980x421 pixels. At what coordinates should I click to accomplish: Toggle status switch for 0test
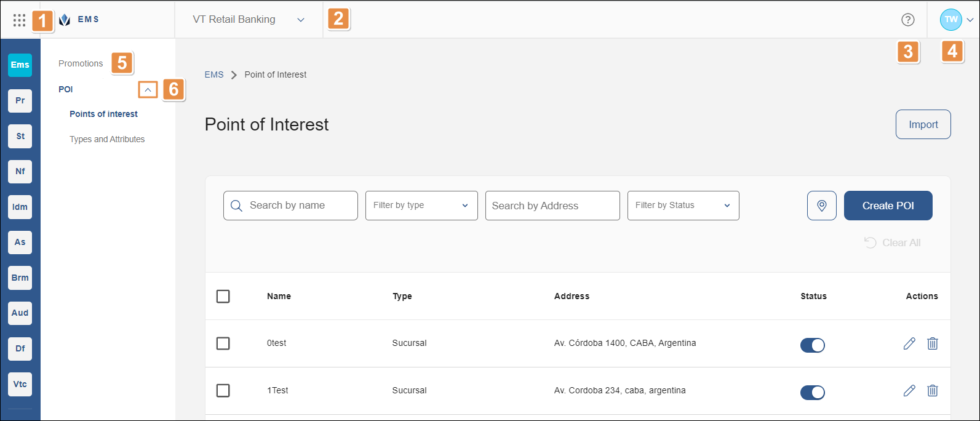pos(812,345)
